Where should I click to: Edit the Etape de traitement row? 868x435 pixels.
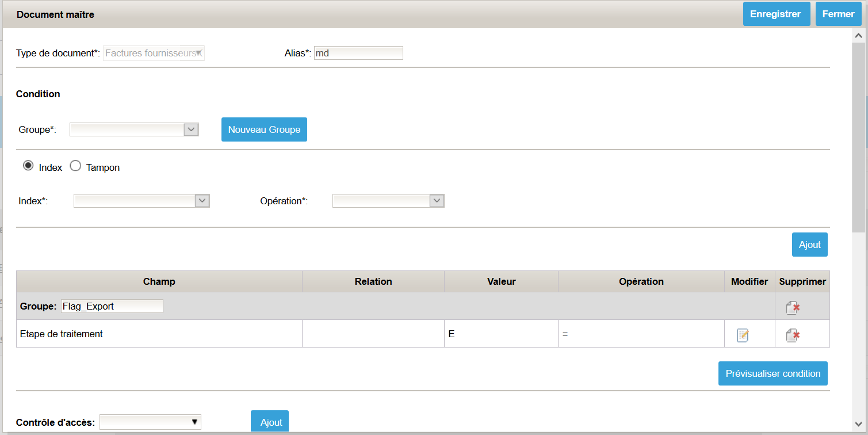tap(743, 335)
